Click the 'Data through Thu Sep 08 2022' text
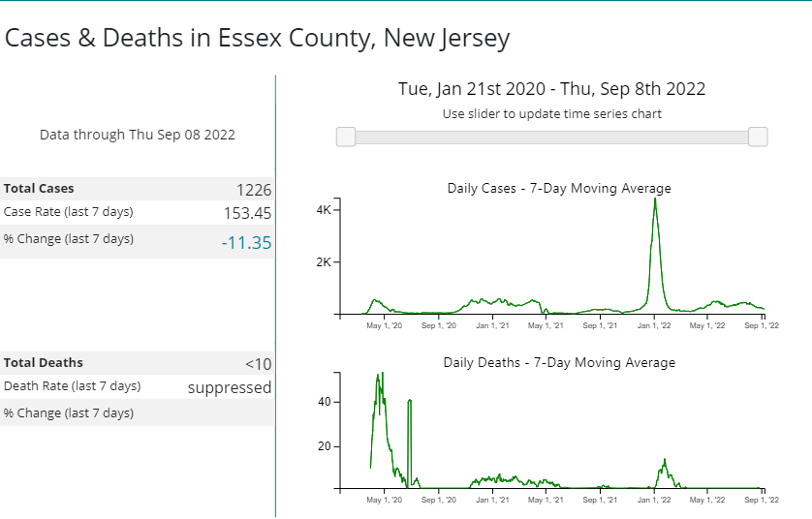The height and width of the screenshot is (519, 812). [138, 135]
